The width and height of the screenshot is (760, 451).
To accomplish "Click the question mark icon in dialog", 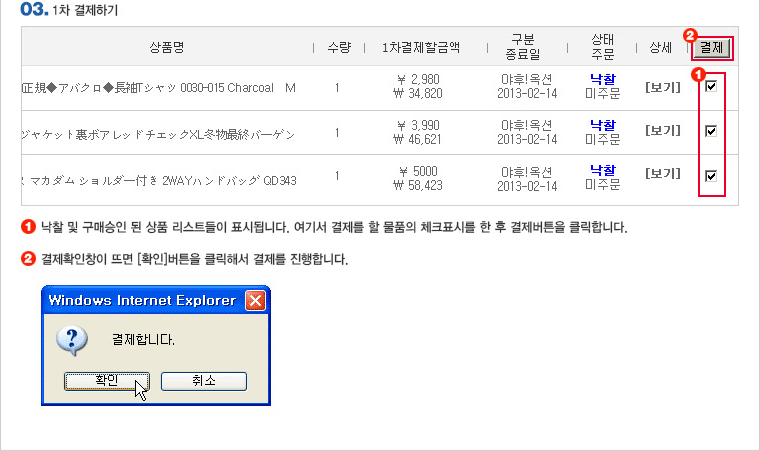I will point(71,339).
